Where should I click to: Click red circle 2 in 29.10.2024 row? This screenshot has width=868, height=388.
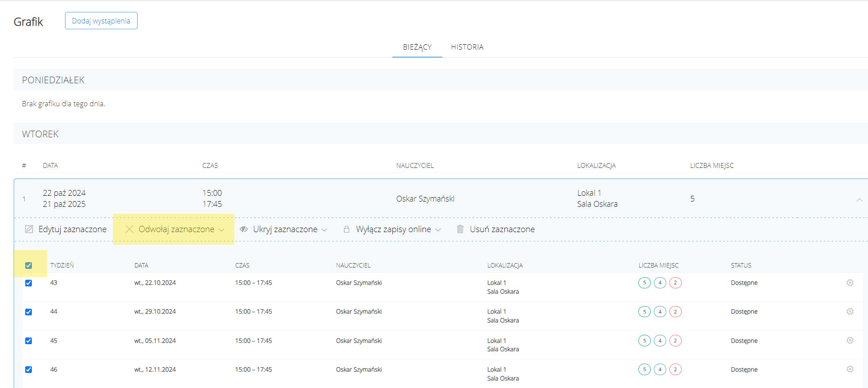[676, 312]
